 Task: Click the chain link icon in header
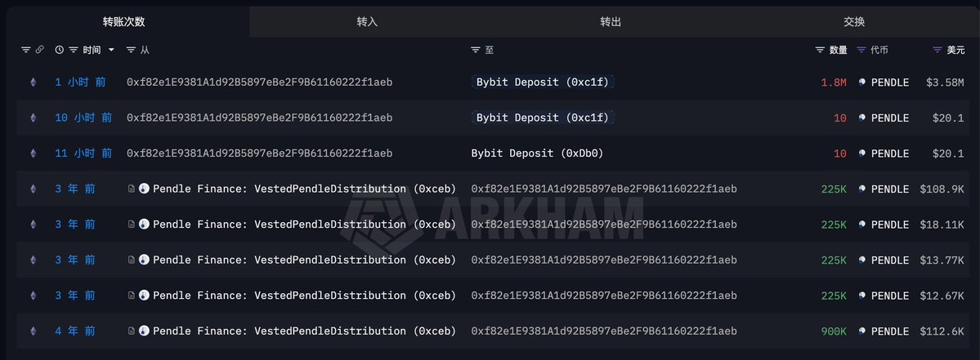39,51
